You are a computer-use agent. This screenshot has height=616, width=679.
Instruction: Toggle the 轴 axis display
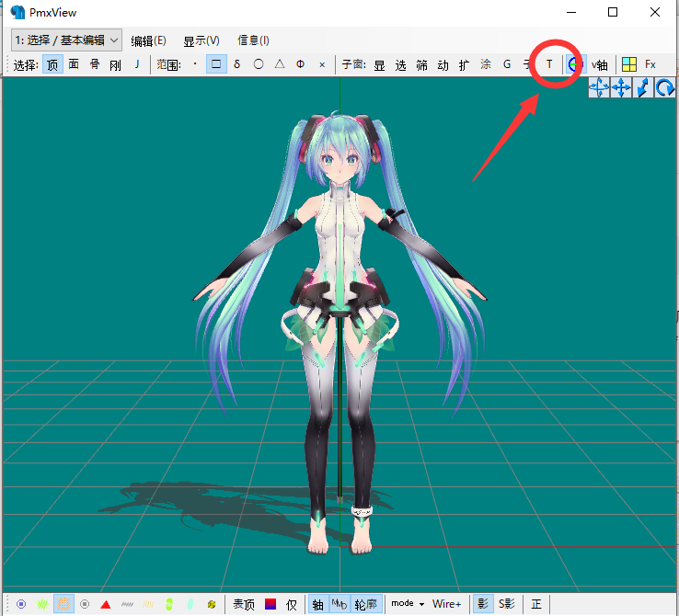pyautogui.click(x=317, y=604)
